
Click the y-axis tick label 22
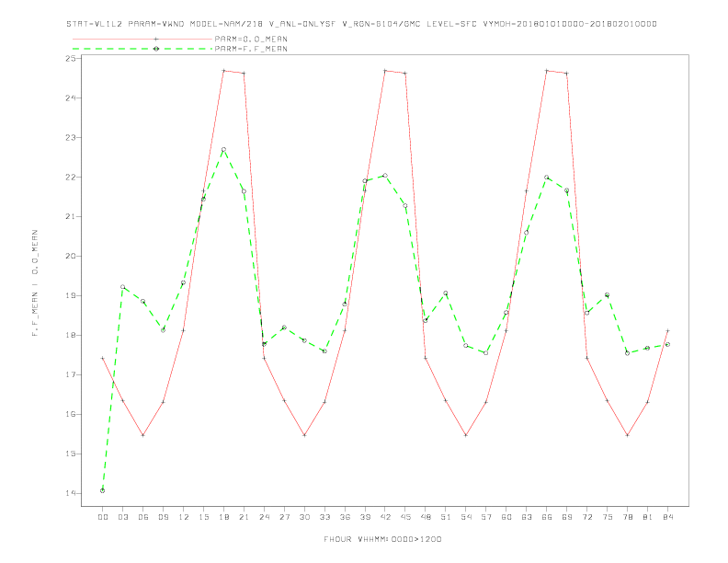coord(71,177)
